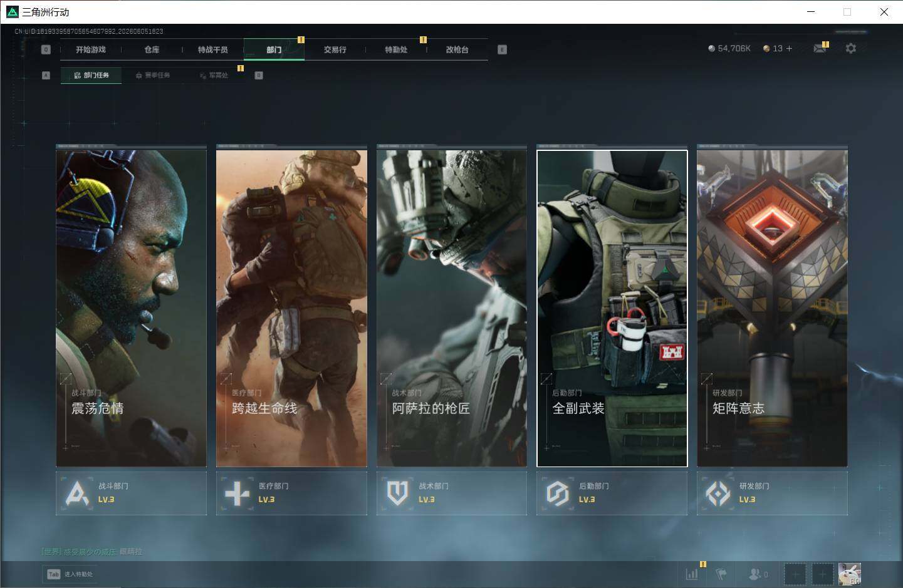This screenshot has width=903, height=588.
Task: Open the 军需处 sub-tab
Action: point(214,75)
